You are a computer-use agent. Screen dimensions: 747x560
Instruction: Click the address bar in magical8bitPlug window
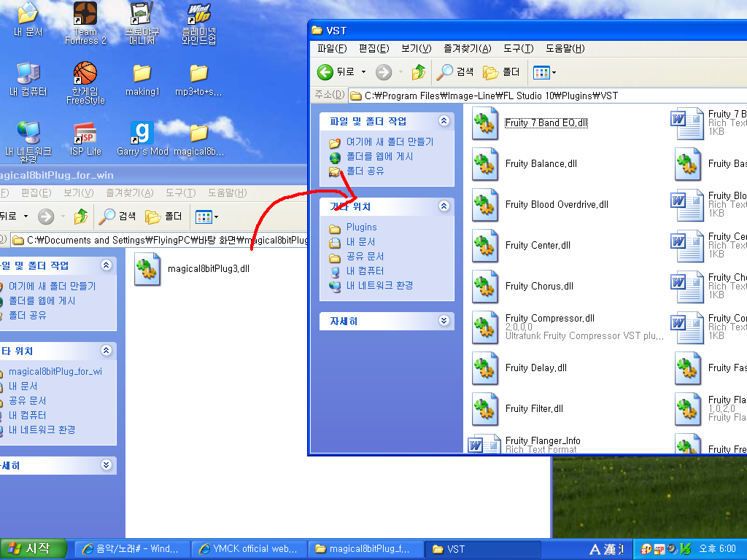click(x=158, y=240)
